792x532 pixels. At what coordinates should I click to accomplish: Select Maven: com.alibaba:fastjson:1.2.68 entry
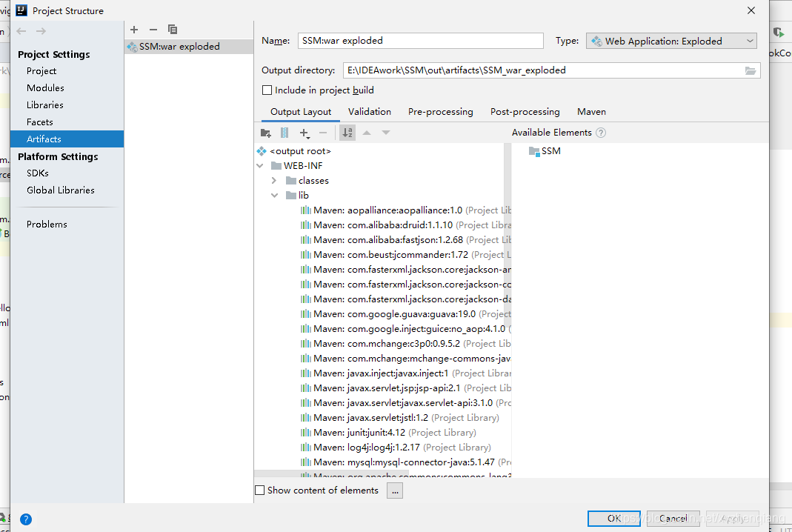405,240
